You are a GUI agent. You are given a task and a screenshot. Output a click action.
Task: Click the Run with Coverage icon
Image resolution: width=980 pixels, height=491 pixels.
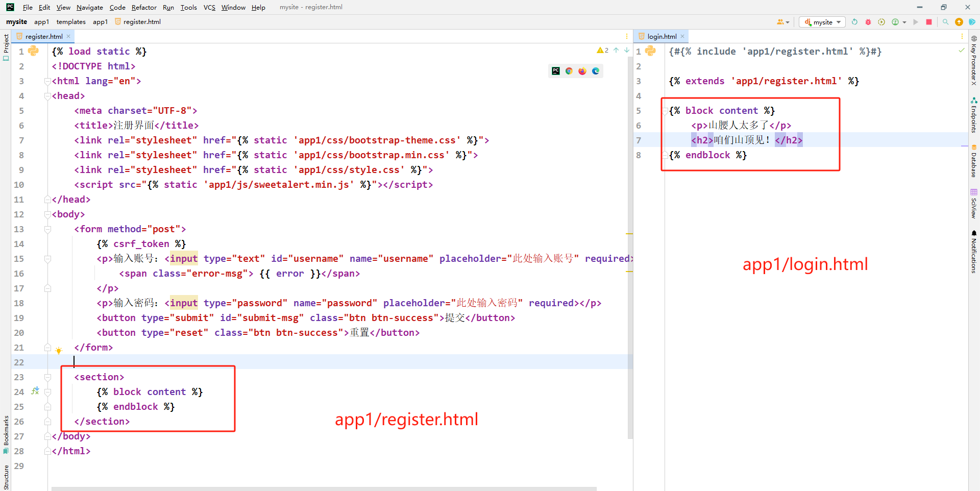pos(881,22)
